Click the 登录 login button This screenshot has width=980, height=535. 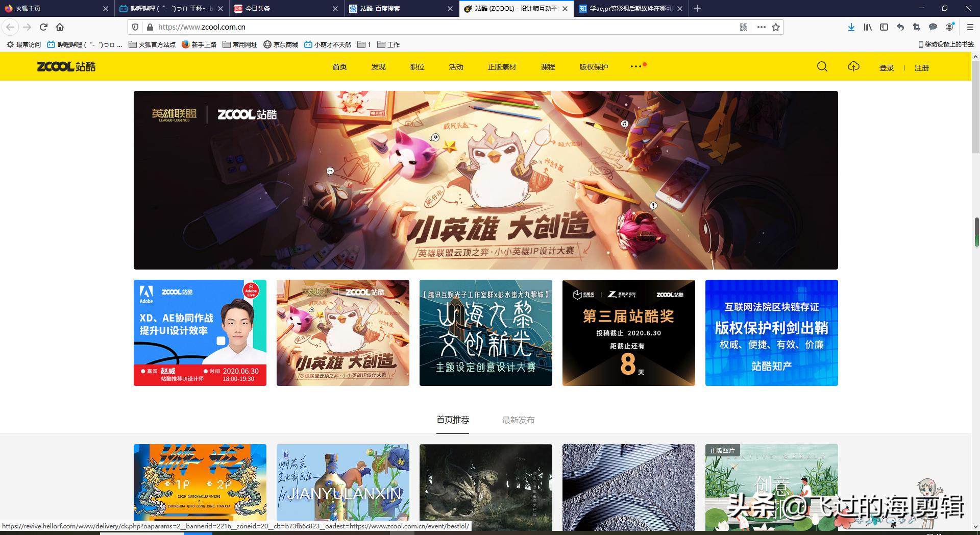(887, 67)
